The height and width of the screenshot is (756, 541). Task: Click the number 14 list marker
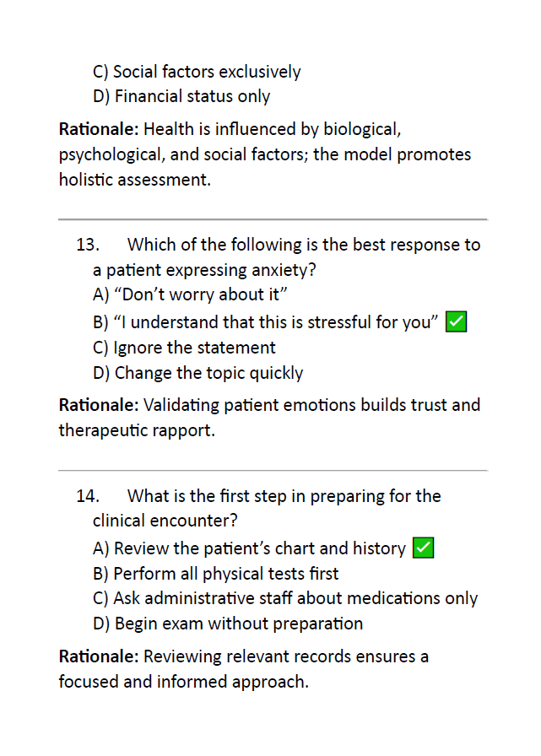[x=88, y=495]
